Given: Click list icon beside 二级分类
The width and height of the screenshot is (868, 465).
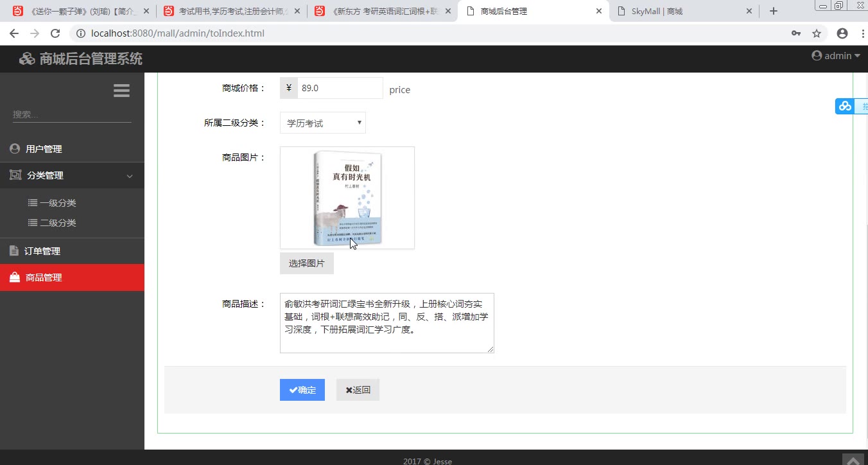Looking at the screenshot, I should pyautogui.click(x=33, y=223).
